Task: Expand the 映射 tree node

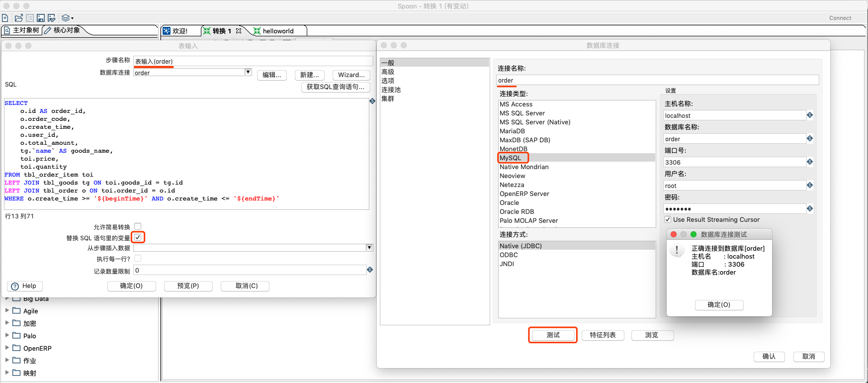Action: tap(7, 373)
